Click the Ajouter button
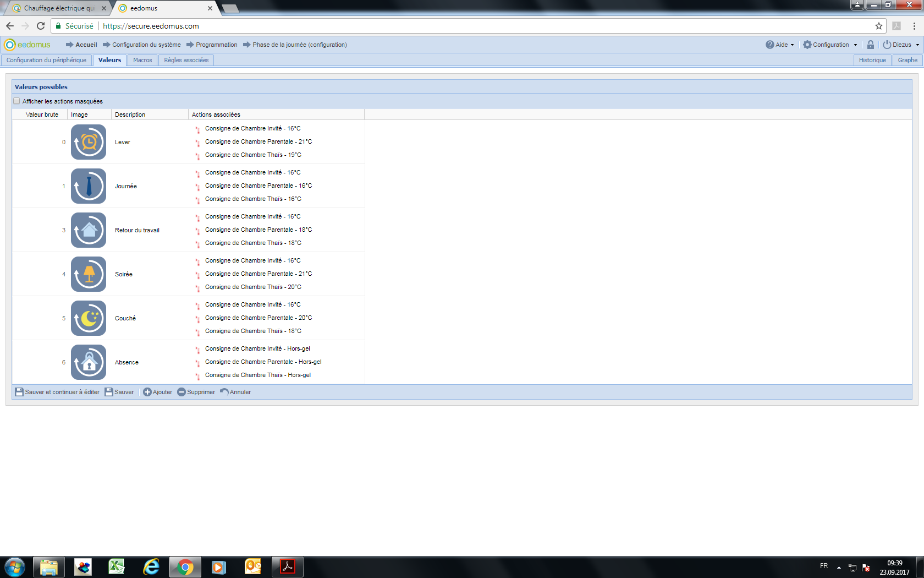 [158, 392]
